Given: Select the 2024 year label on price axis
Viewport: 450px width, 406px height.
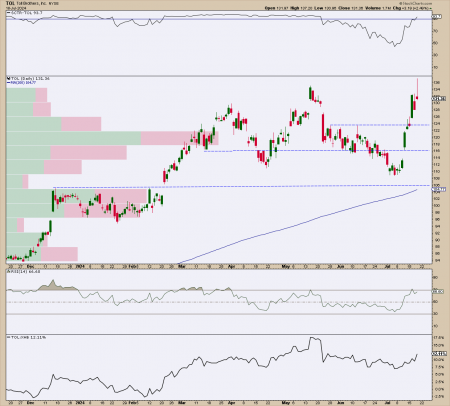Looking at the screenshot, I should pos(80,267).
